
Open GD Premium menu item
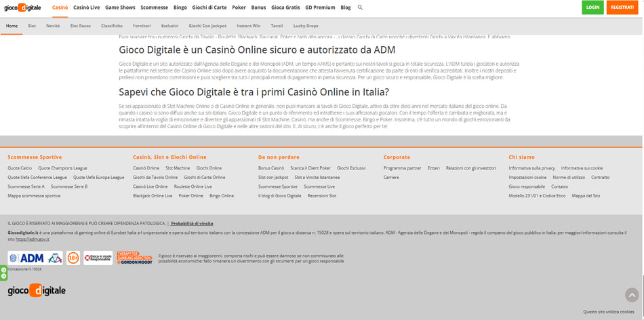coord(321,7)
